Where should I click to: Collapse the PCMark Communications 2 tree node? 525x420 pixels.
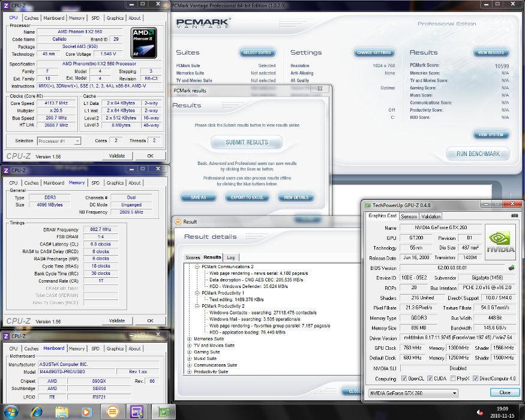(197, 266)
